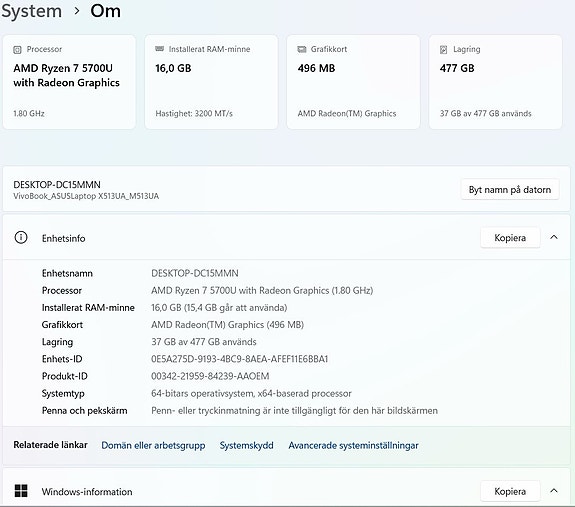Viewport: 575px width, 507px height.
Task: Select the Grafikkort 496 MB card
Action: [353, 82]
